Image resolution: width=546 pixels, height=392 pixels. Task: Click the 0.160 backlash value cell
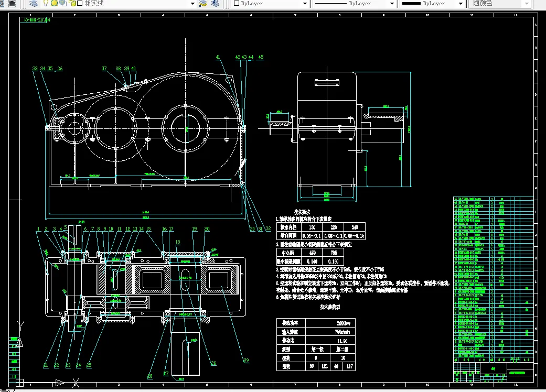pos(333,261)
